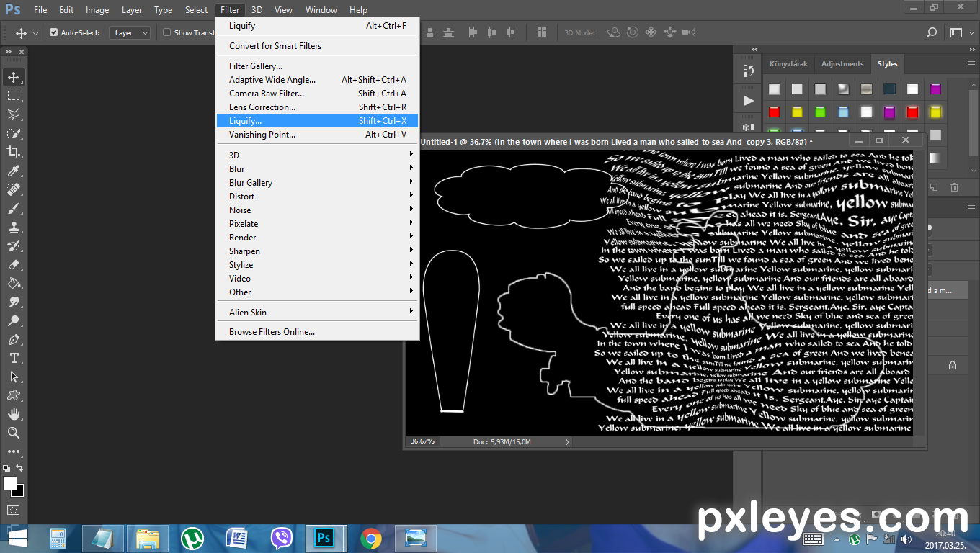Select the Clone Stamp tool
Screen dimensions: 980x553
(14, 227)
